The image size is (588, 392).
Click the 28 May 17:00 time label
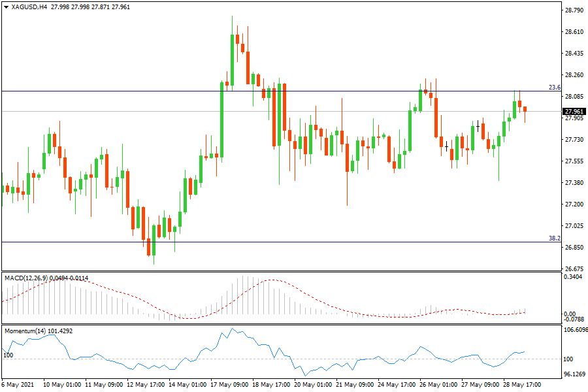[521, 384]
